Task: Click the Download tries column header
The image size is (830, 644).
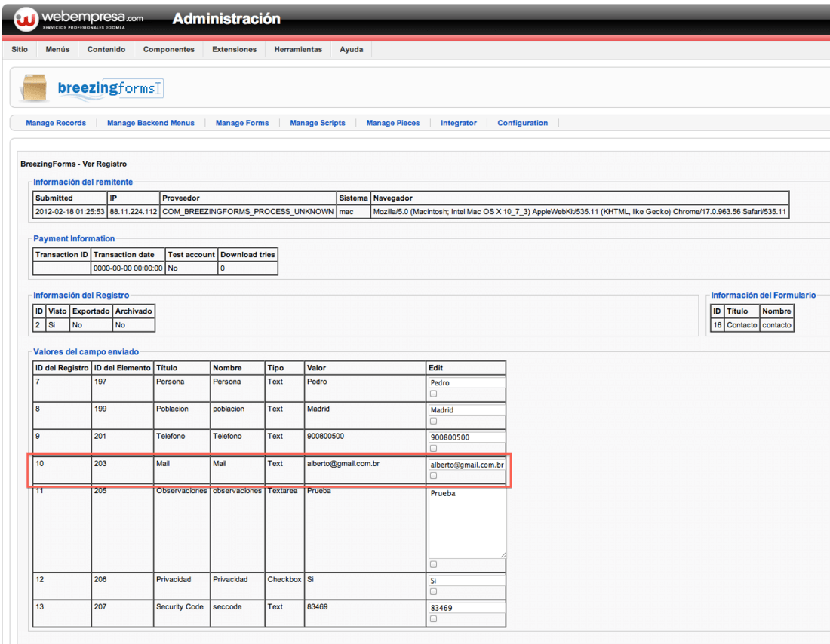Action: (247, 255)
